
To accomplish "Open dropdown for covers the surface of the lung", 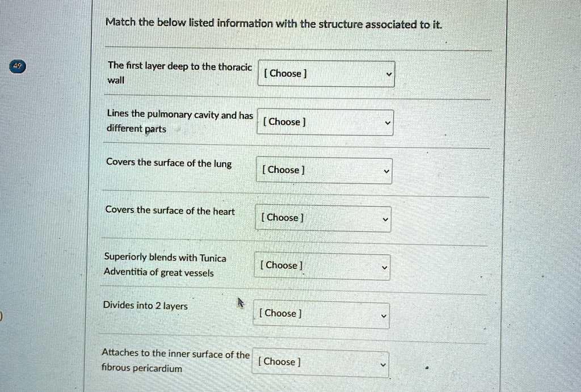I will (x=324, y=170).
